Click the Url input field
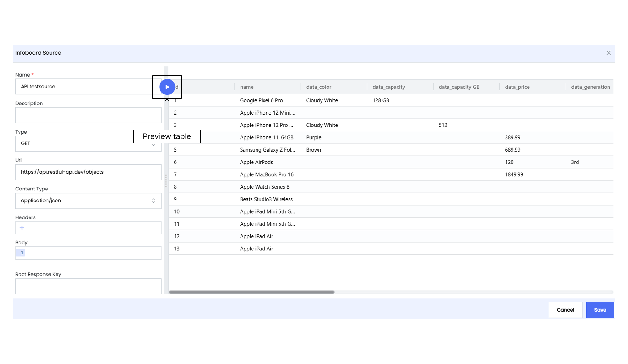The height and width of the screenshot is (364, 628). pos(88,172)
